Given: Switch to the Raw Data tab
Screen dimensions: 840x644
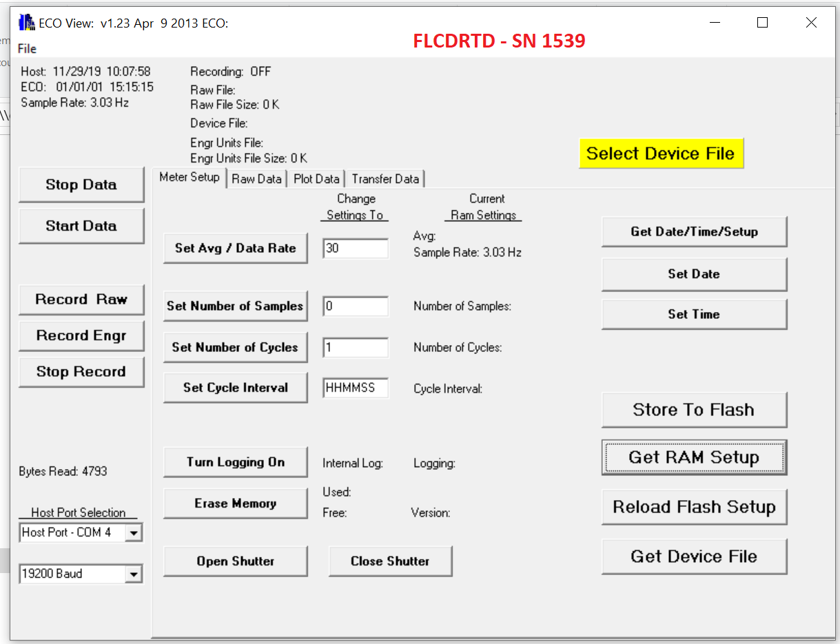Looking at the screenshot, I should [x=256, y=179].
